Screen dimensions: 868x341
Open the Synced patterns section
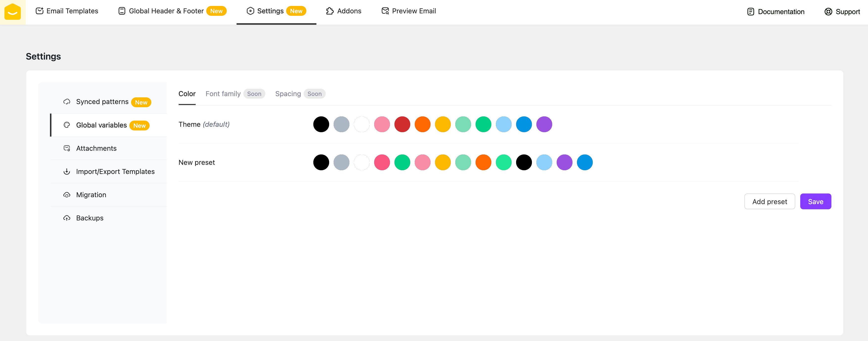102,102
